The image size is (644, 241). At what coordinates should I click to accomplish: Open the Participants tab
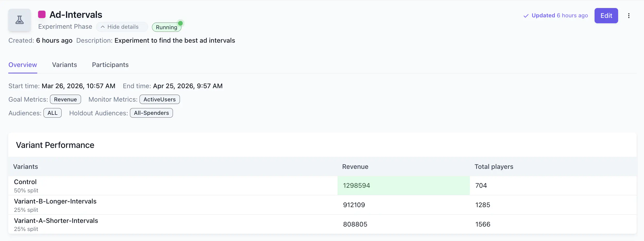point(110,65)
